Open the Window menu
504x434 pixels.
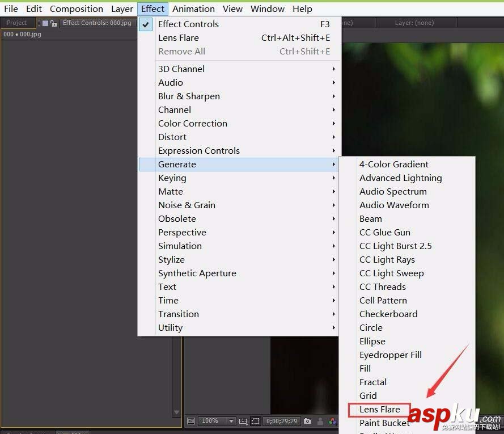click(x=267, y=9)
